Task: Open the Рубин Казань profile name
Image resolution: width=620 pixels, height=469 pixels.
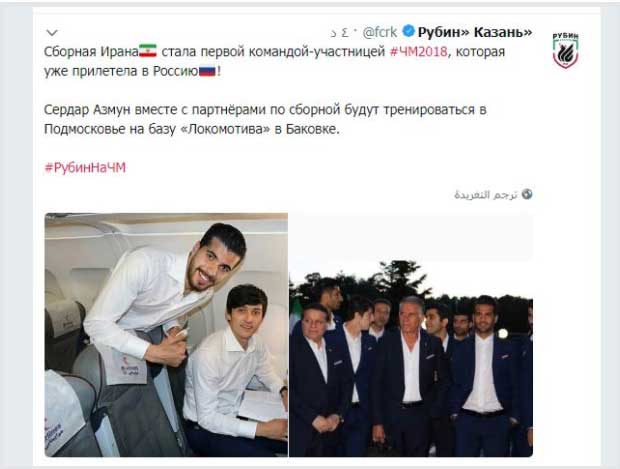Action: click(475, 32)
